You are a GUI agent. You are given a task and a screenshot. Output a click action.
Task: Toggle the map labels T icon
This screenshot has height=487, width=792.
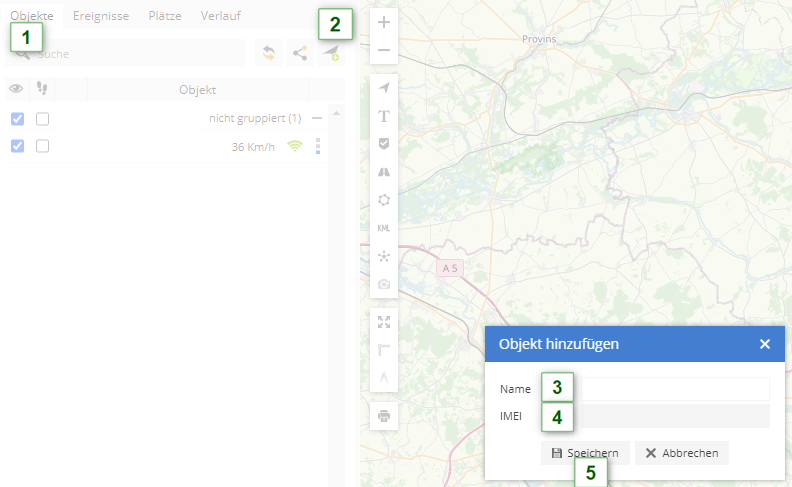384,116
